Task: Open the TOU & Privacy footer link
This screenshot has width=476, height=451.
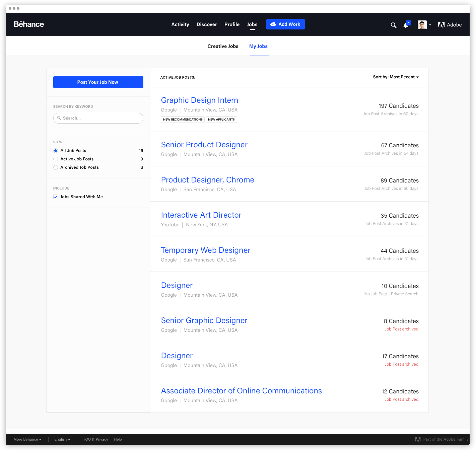Action: click(95, 439)
